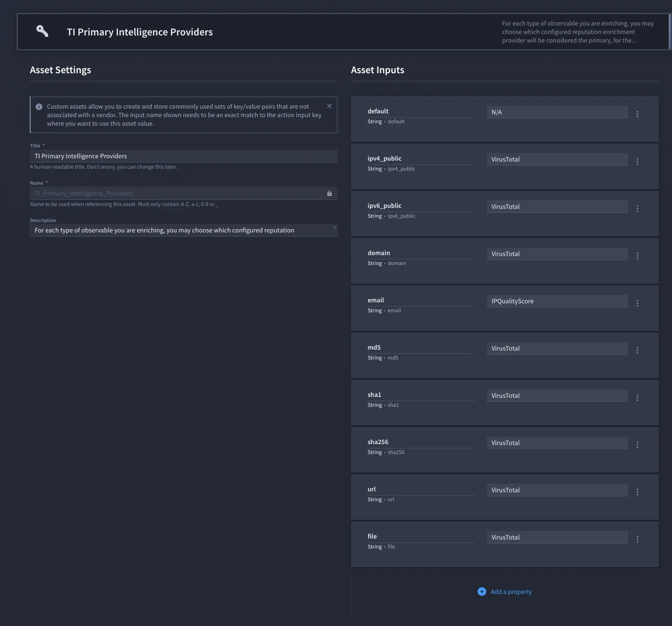Screen dimensions: 672x626
Task: Click the locked Name field
Action: pyautogui.click(x=184, y=193)
